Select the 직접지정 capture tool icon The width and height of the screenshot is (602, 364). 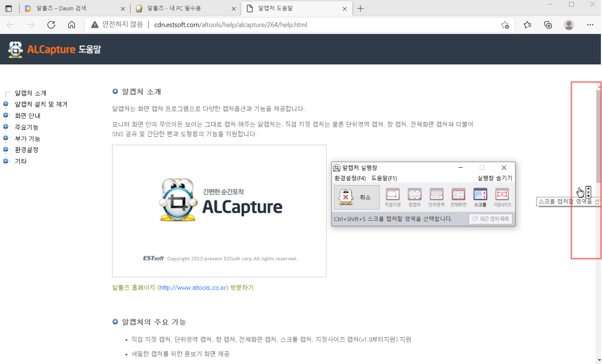click(x=393, y=198)
